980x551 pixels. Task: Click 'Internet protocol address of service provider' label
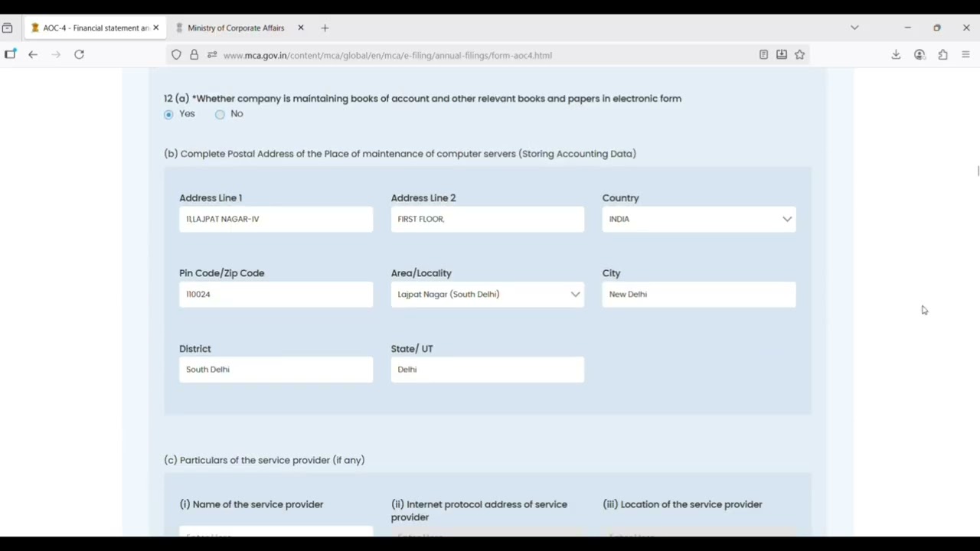click(479, 510)
